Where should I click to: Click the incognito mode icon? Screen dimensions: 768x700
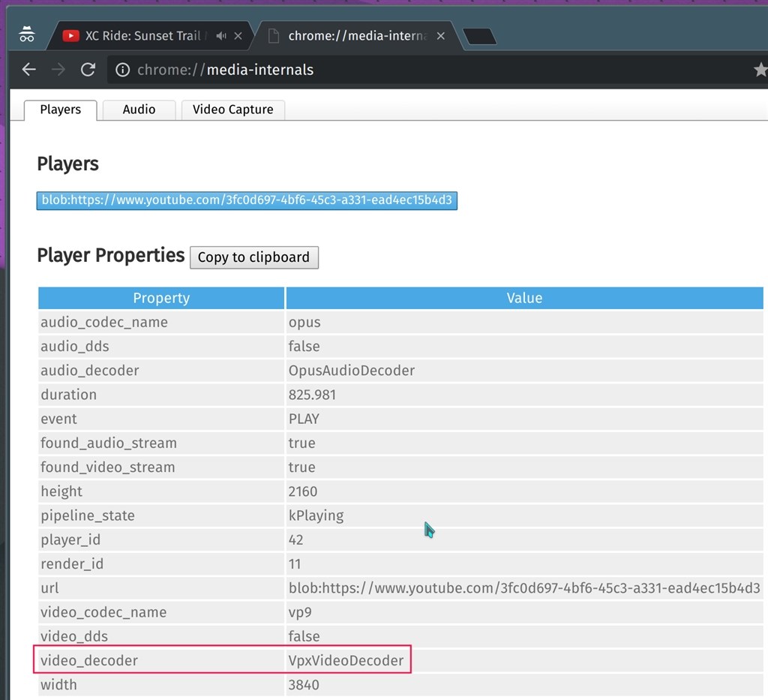[x=27, y=35]
